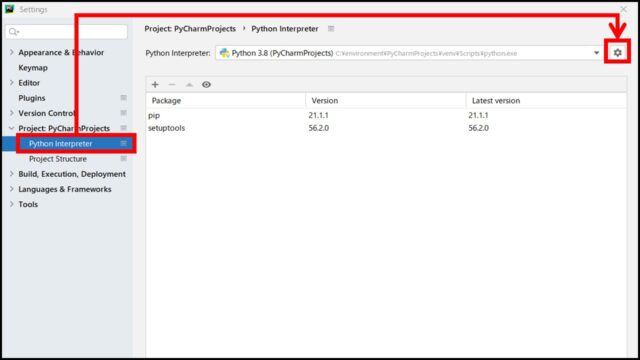Close the Settings dialog window
640x360 pixels.
coord(624,9)
